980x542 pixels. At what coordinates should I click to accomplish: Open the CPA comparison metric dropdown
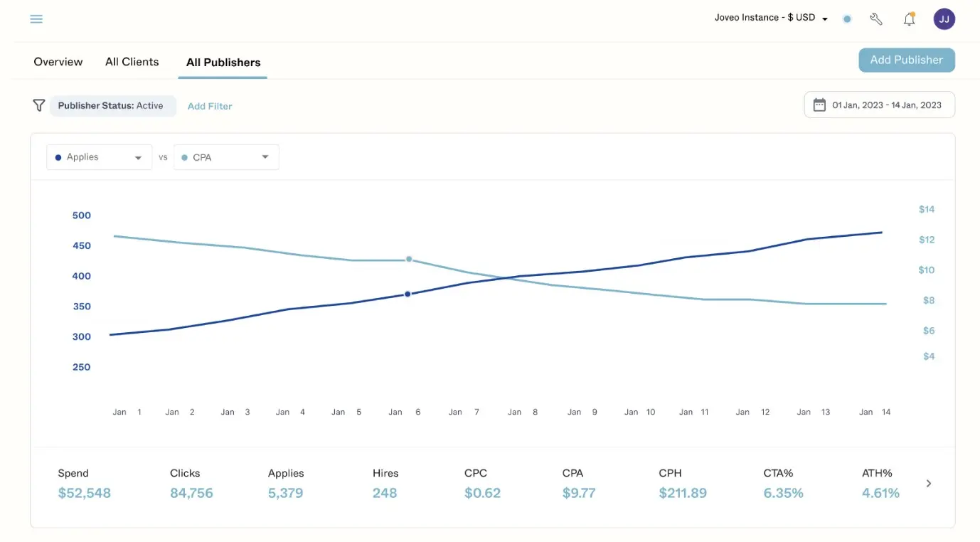(x=264, y=156)
